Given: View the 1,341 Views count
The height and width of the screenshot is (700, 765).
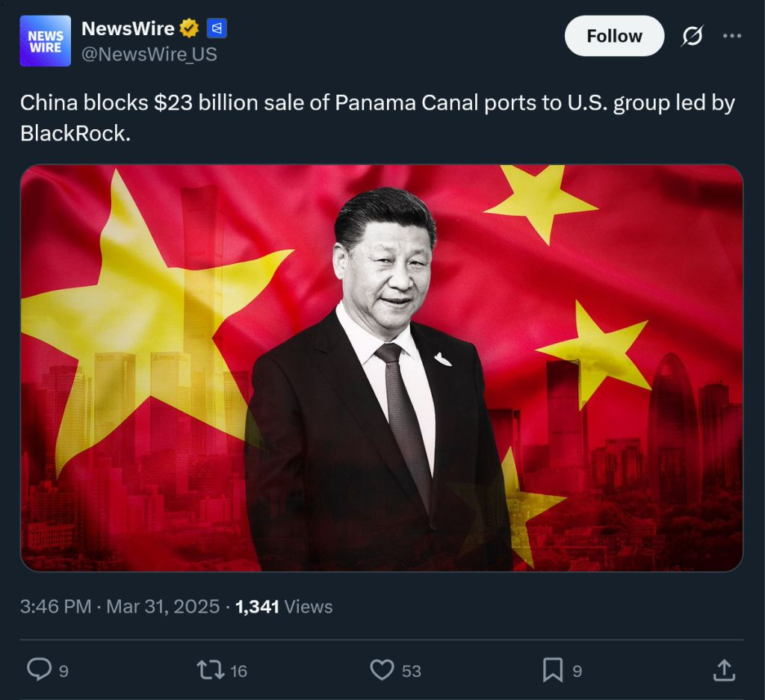Looking at the screenshot, I should [284, 607].
